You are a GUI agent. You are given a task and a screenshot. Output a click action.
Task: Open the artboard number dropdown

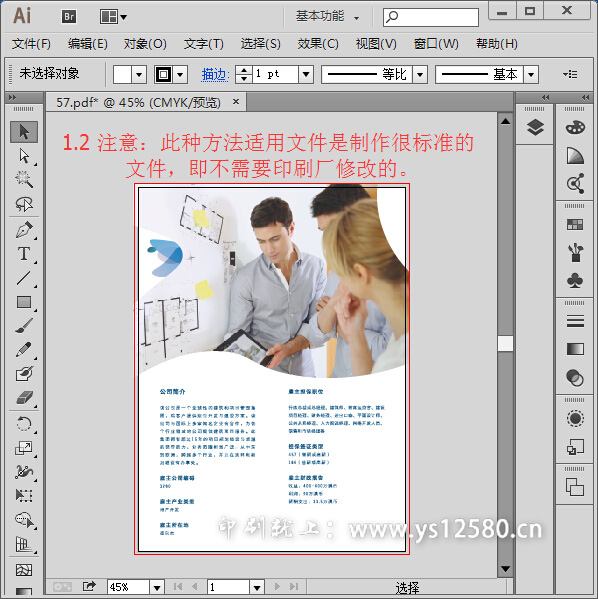pyautogui.click(x=257, y=587)
